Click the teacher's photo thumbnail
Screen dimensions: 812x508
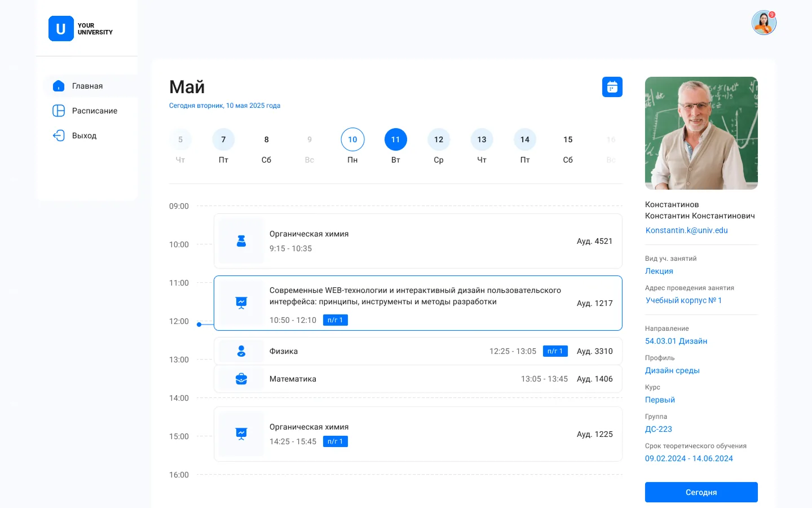(x=701, y=133)
